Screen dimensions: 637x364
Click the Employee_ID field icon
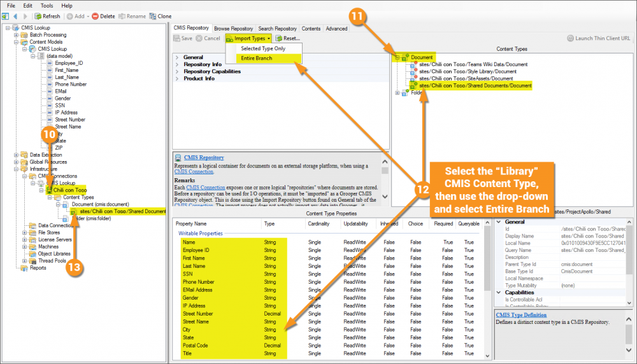coord(50,63)
